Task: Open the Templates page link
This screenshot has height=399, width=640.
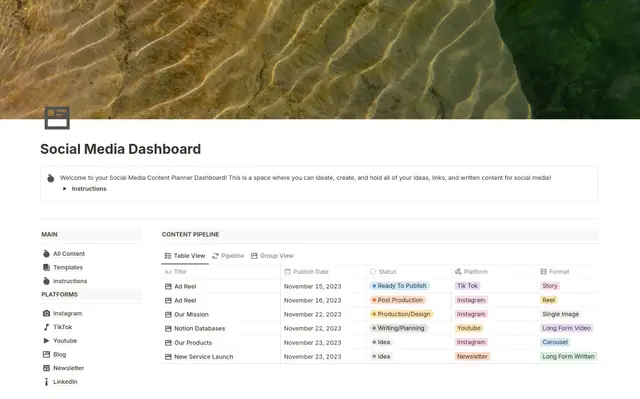Action: 68,267
